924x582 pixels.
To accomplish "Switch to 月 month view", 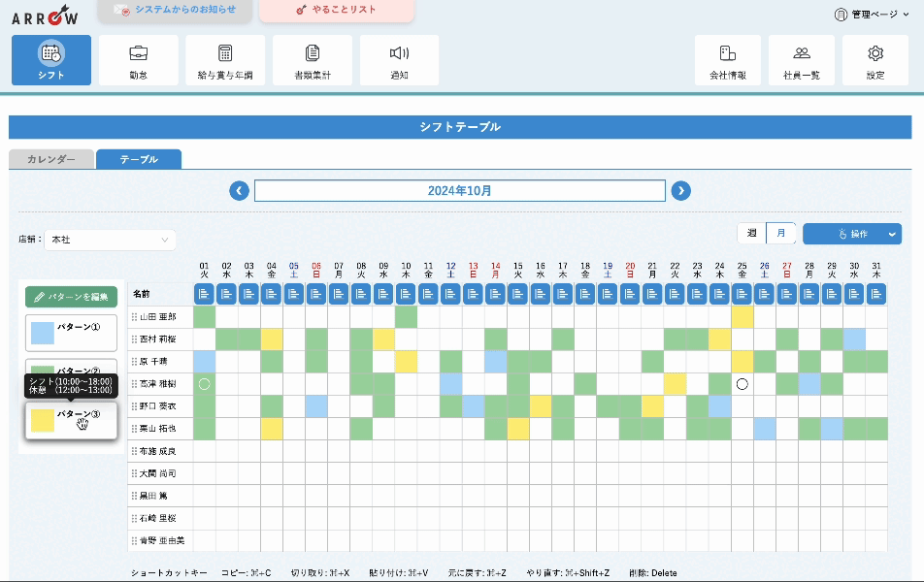I will coord(780,234).
